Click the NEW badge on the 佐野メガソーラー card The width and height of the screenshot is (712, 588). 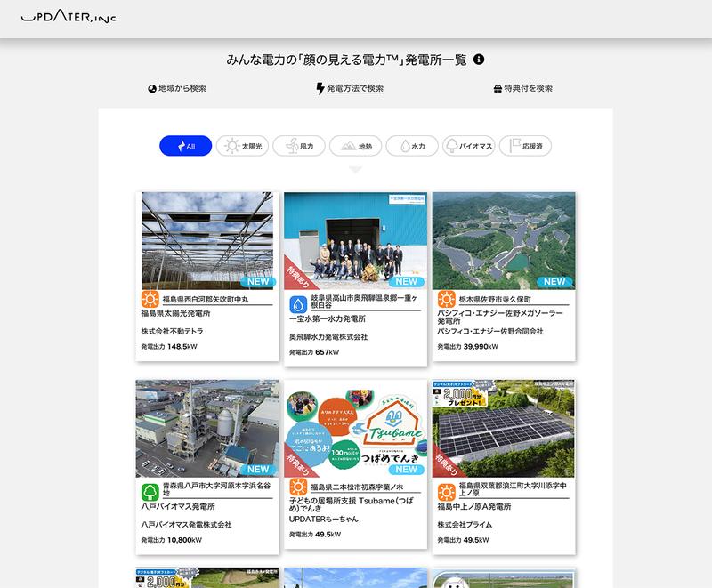[554, 282]
